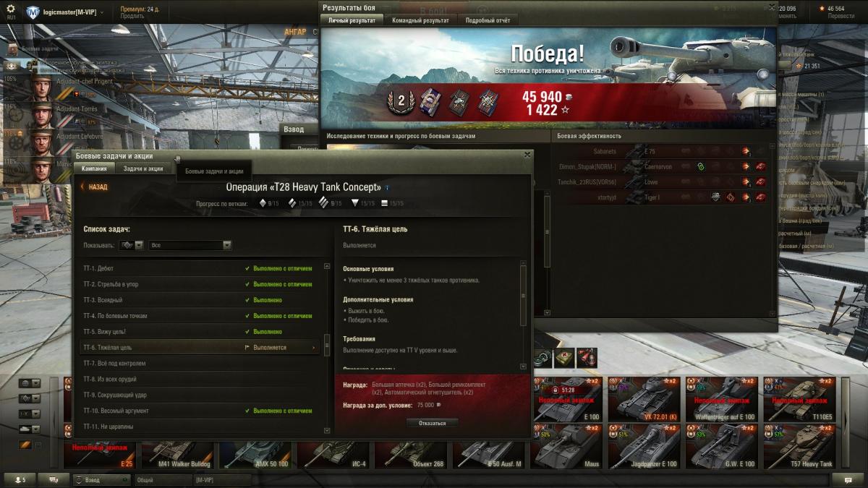Screen dimensions: 868x488
Task: Click the kill icon in Tiger I row
Action: click(x=761, y=197)
